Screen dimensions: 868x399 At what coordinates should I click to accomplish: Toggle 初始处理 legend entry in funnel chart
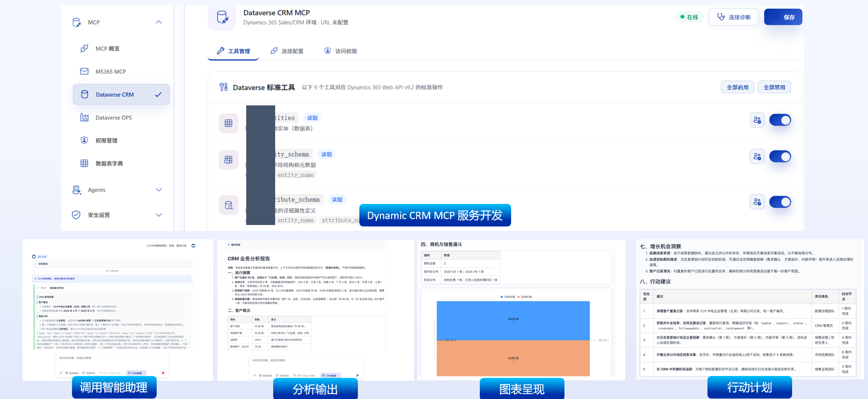[508, 297]
